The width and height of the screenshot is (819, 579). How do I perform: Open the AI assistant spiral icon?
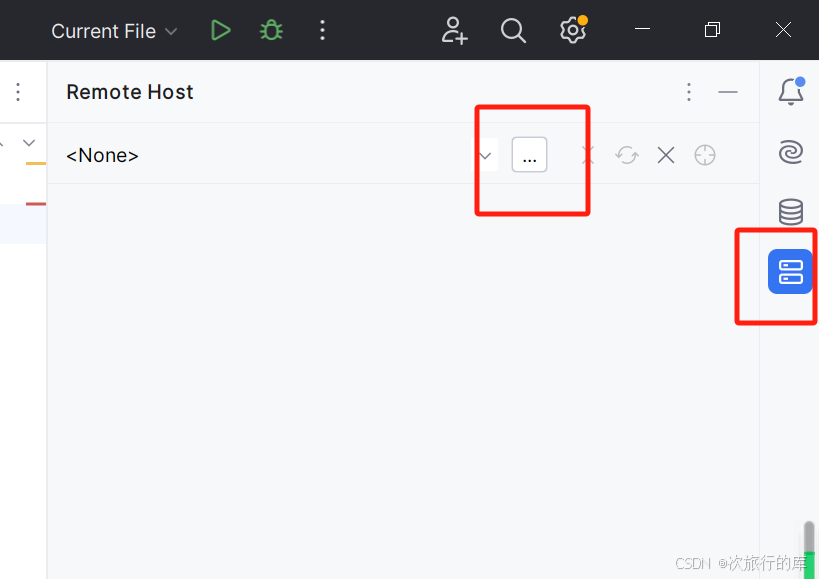click(x=791, y=152)
